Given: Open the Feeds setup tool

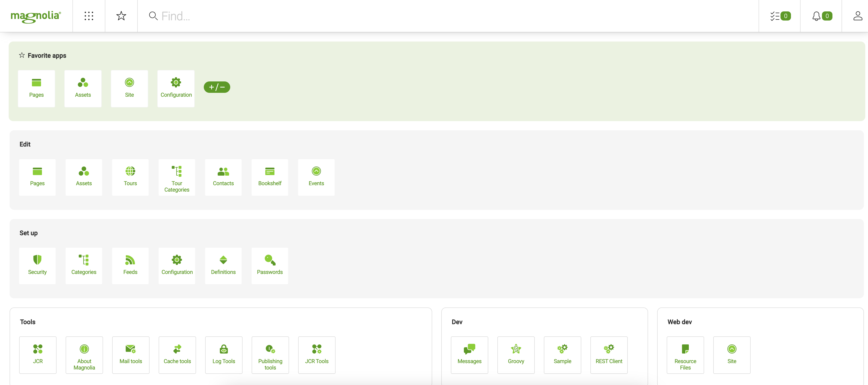Looking at the screenshot, I should tap(130, 265).
